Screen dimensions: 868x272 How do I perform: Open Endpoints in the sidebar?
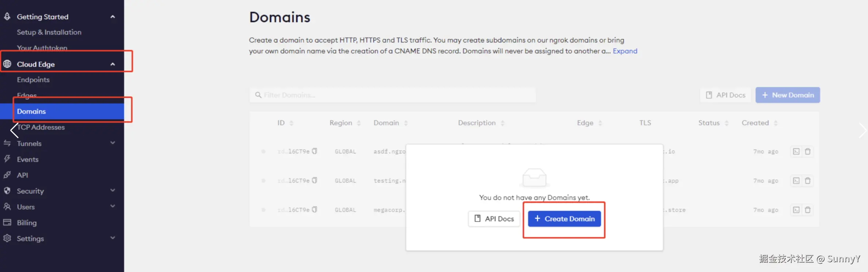pos(33,80)
